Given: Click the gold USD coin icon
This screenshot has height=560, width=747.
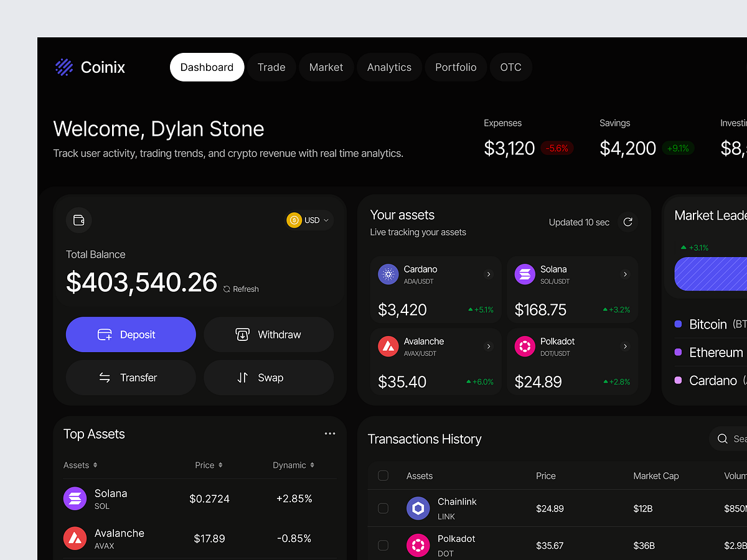Looking at the screenshot, I should (294, 220).
